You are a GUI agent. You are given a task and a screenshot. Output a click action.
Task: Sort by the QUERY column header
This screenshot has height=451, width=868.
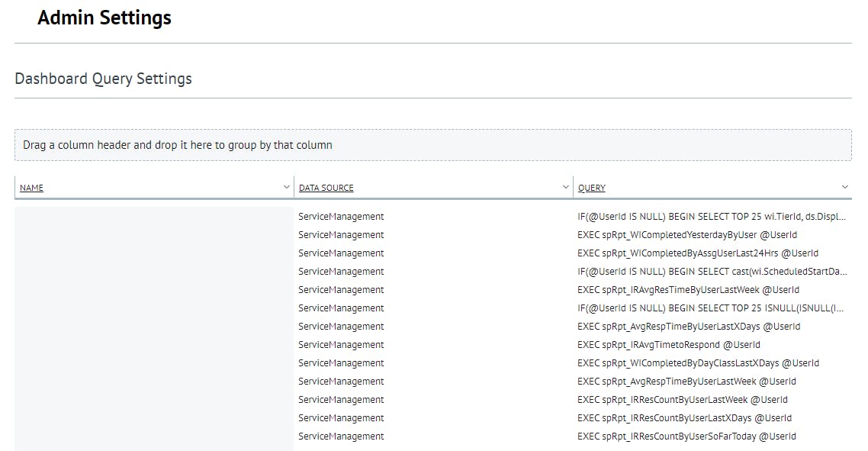coord(591,188)
